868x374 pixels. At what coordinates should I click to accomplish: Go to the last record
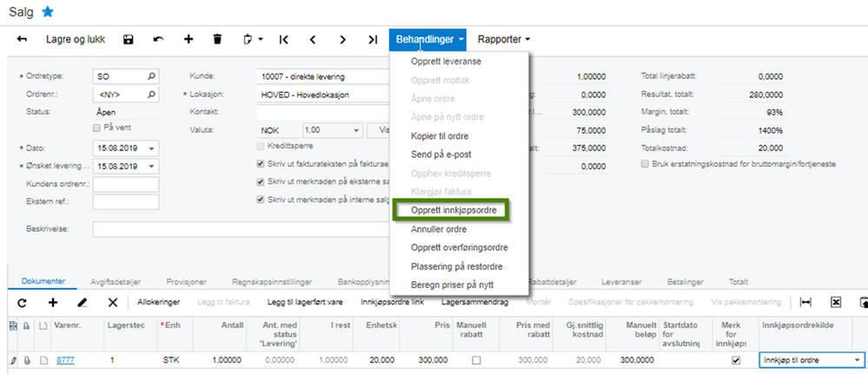click(373, 40)
